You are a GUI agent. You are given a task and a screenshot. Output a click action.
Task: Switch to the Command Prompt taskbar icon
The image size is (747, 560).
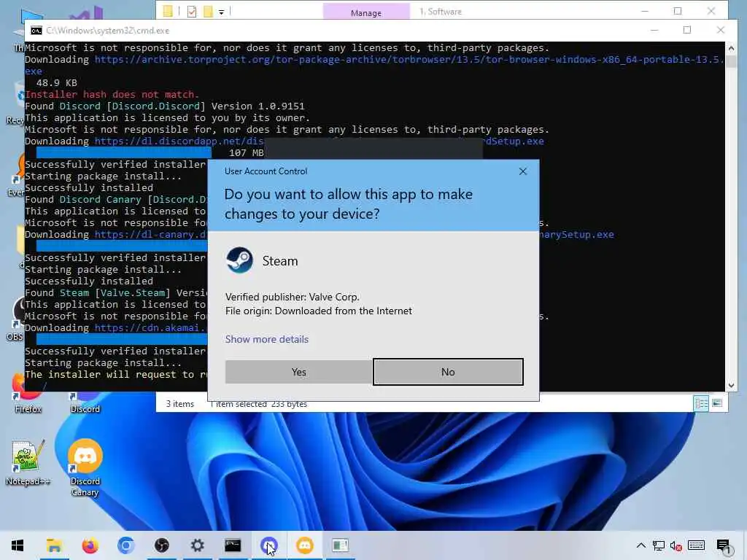click(x=233, y=545)
